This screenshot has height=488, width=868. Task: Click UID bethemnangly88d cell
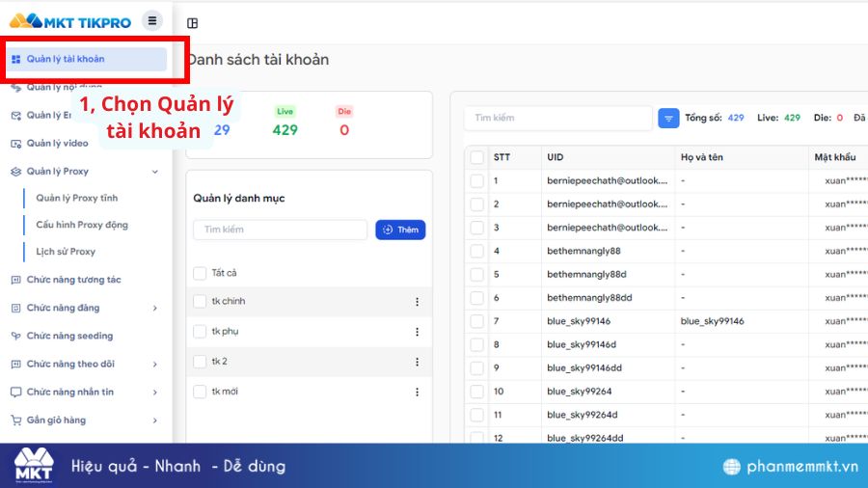pyautogui.click(x=586, y=275)
